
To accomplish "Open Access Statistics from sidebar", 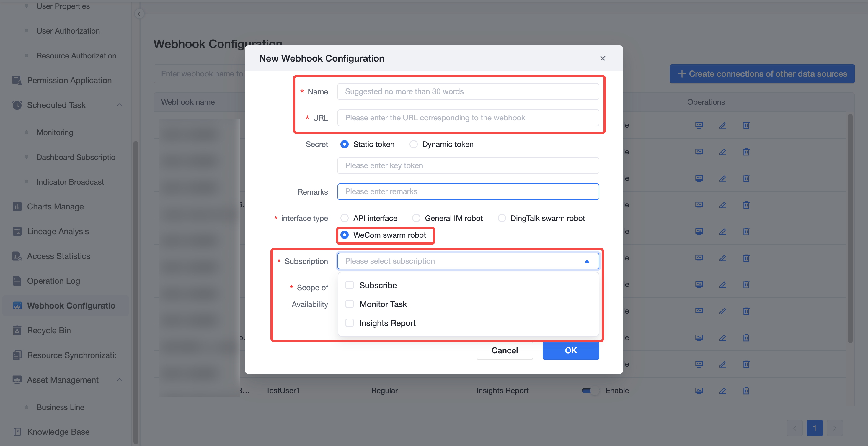I will (58, 256).
